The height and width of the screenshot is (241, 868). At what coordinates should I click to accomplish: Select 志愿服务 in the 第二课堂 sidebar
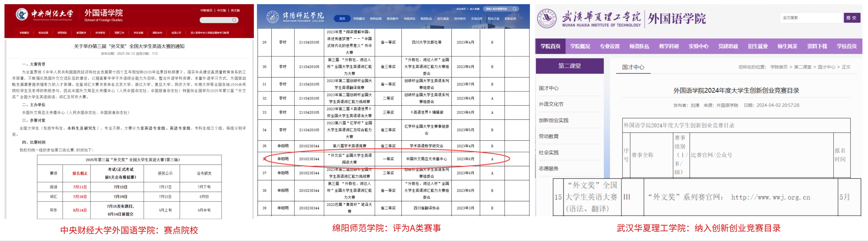(549, 168)
